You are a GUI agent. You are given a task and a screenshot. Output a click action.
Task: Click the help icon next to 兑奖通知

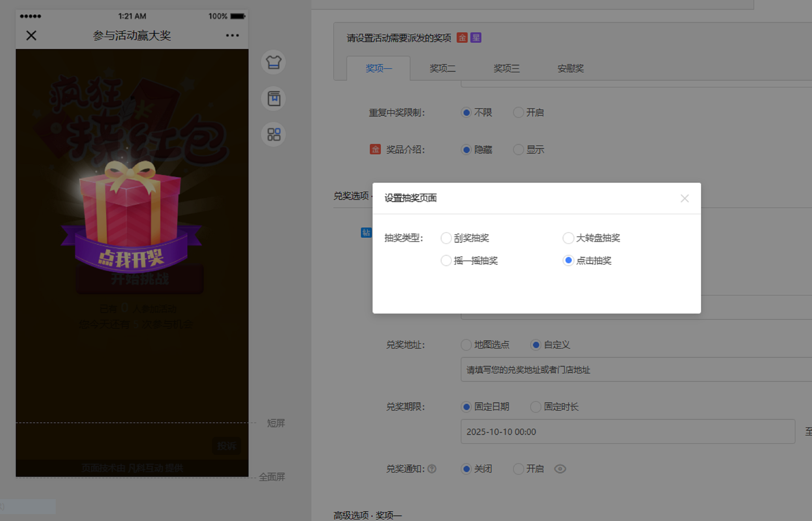[x=432, y=469]
